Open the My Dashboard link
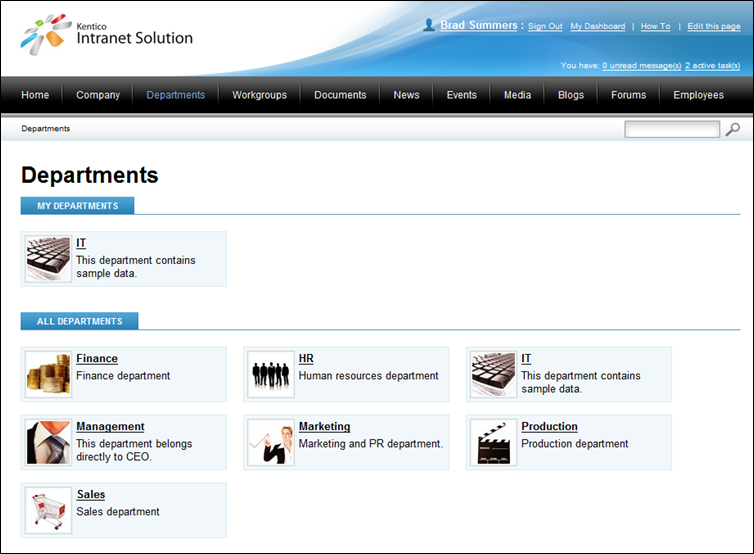 [x=597, y=26]
